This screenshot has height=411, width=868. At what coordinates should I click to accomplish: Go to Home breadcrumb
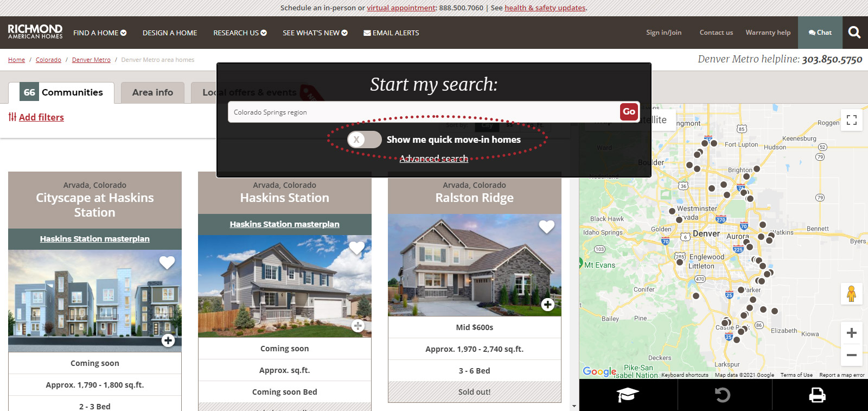click(x=16, y=60)
